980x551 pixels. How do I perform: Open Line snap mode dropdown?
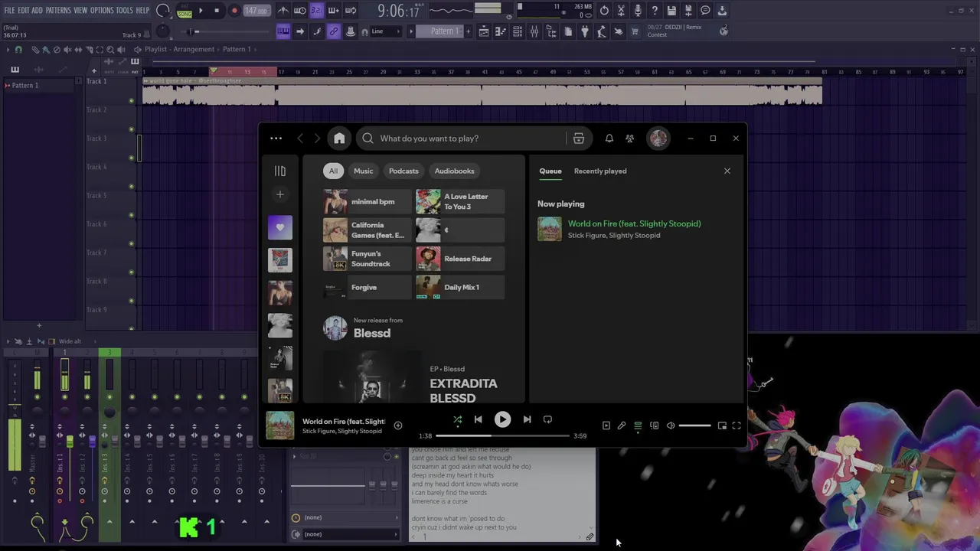pos(387,31)
